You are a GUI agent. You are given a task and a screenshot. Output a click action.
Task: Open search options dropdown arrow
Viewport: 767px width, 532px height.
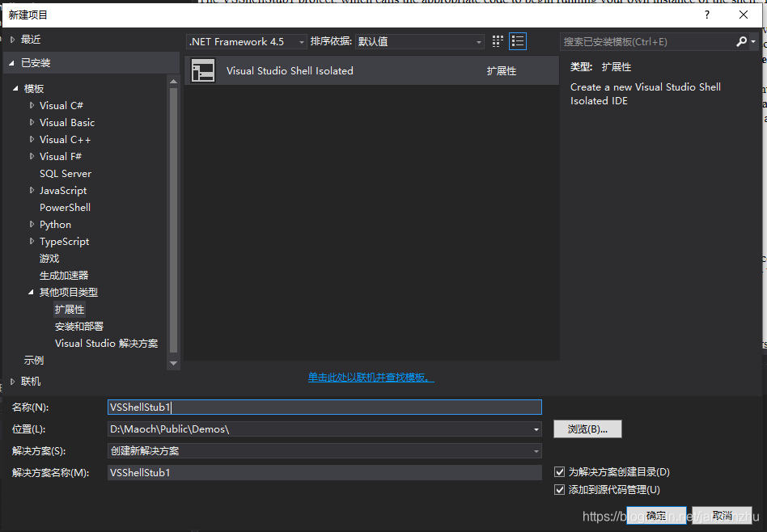click(753, 41)
